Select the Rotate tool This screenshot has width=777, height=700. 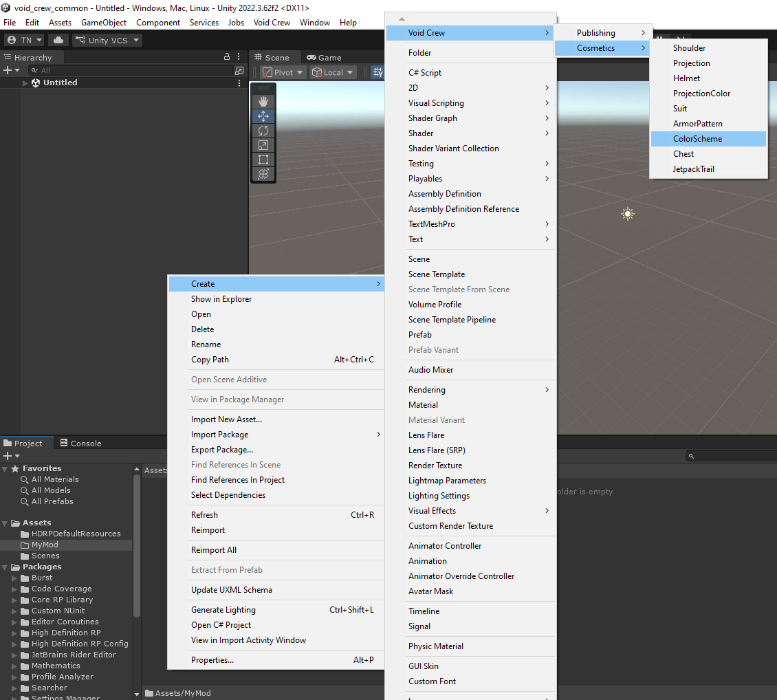tap(263, 130)
